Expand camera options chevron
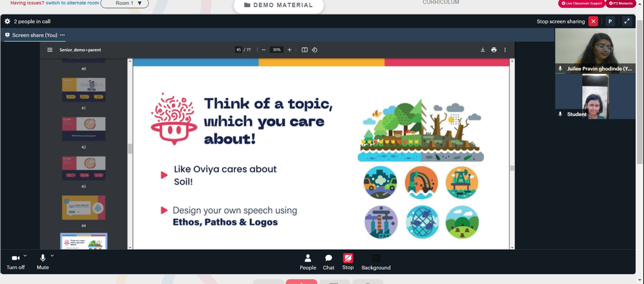644x284 pixels. coord(25,255)
